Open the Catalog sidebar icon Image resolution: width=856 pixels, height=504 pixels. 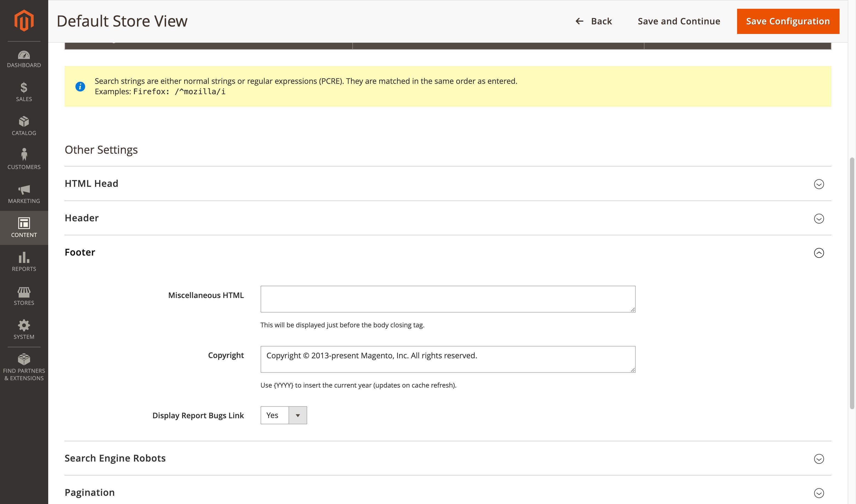(x=24, y=126)
